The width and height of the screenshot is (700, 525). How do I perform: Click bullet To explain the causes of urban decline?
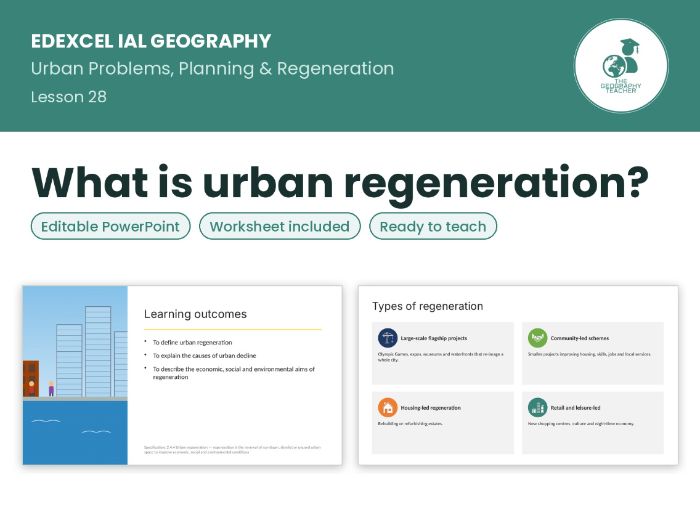click(x=204, y=355)
